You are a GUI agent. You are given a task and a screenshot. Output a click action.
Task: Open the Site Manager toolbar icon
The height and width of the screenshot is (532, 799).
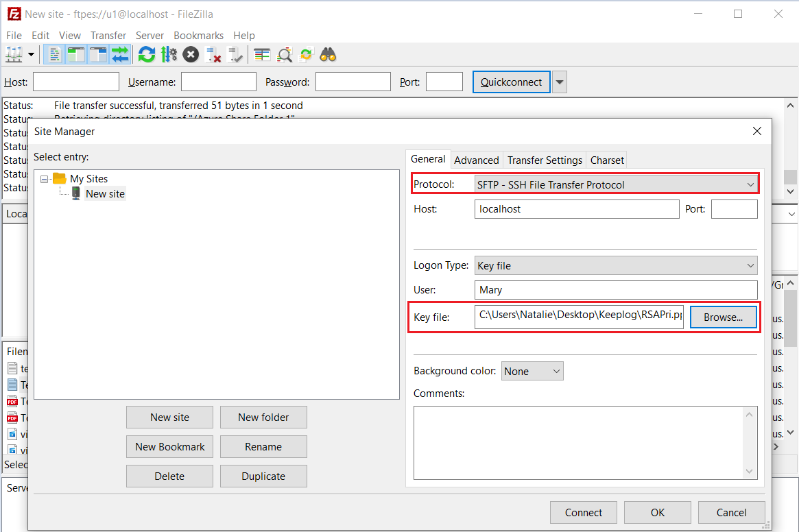click(14, 55)
